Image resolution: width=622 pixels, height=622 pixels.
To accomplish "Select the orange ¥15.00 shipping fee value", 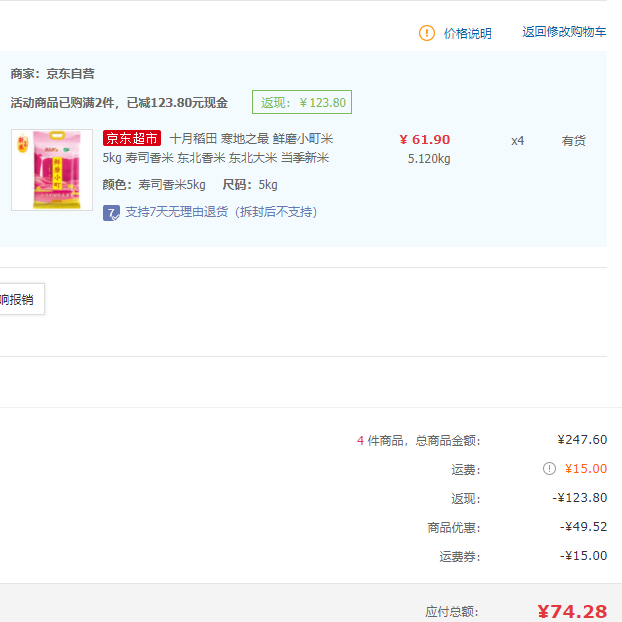I will [586, 469].
